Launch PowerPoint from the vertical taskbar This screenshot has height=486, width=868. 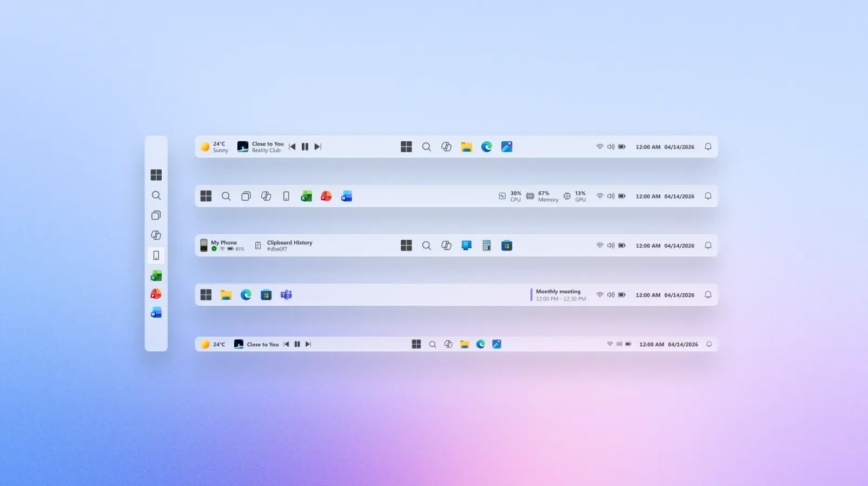[x=156, y=294]
